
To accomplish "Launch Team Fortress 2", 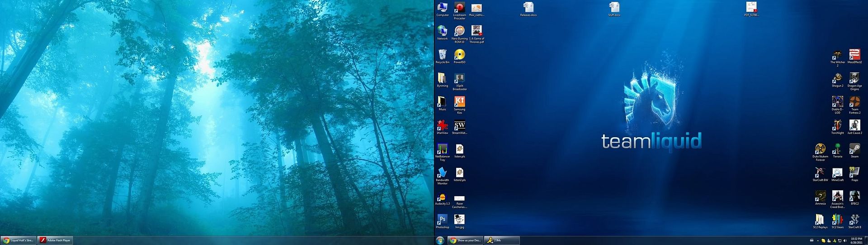I will point(854,105).
